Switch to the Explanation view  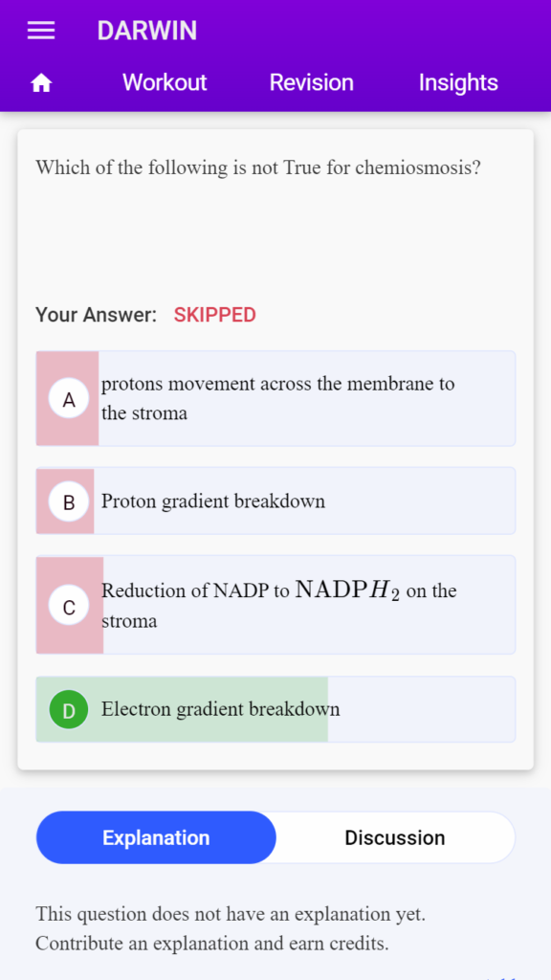point(156,837)
